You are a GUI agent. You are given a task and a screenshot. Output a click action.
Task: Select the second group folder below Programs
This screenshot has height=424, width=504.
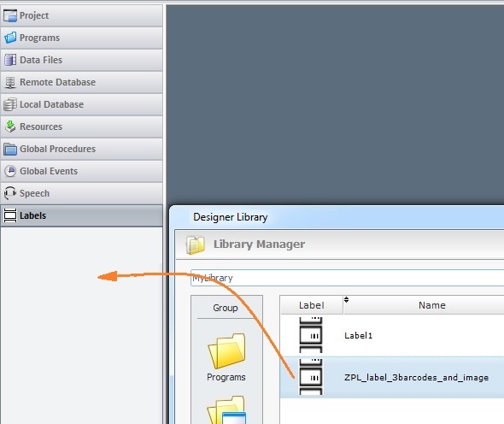pos(226,410)
